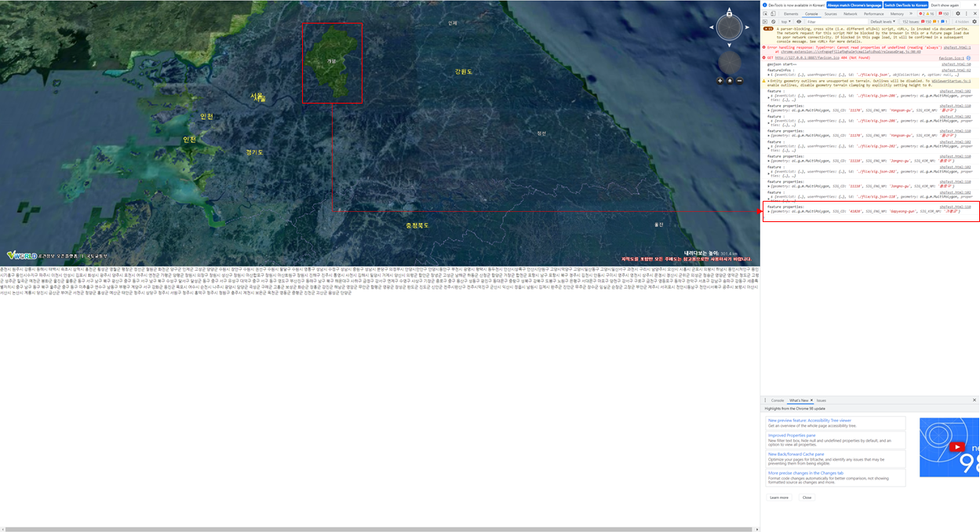The image size is (980, 532).
Task: Click the lower tilt control disc
Action: pyautogui.click(x=730, y=63)
